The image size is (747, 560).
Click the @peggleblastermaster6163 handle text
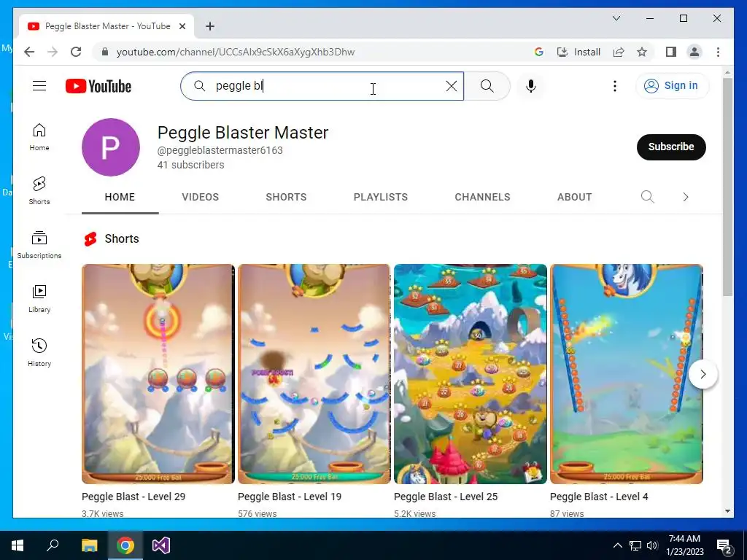pos(220,150)
